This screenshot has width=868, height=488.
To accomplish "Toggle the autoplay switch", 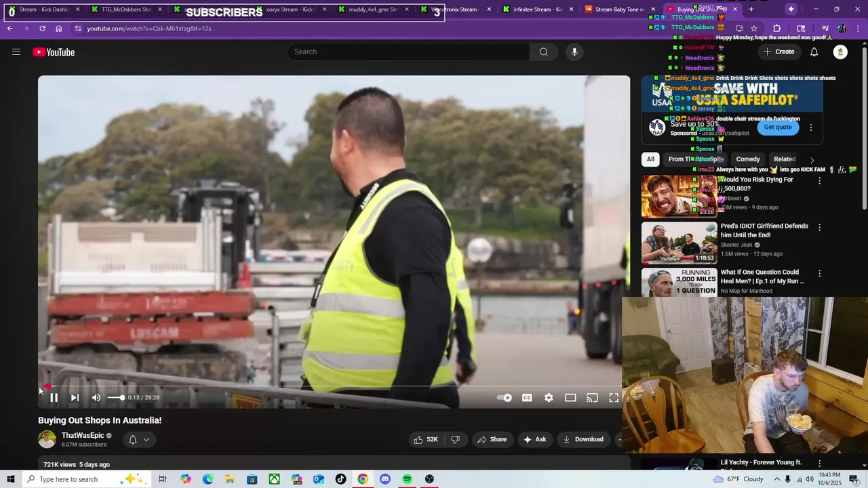I will click(x=505, y=398).
